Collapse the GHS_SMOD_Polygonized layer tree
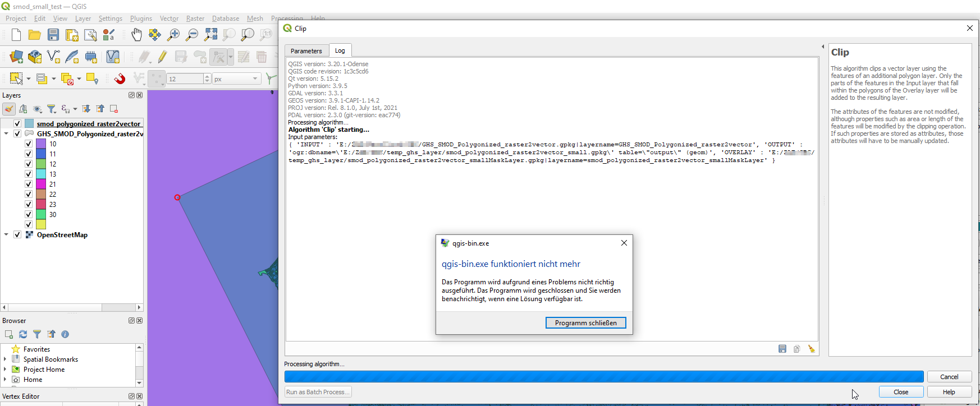This screenshot has height=406, width=980. 6,133
